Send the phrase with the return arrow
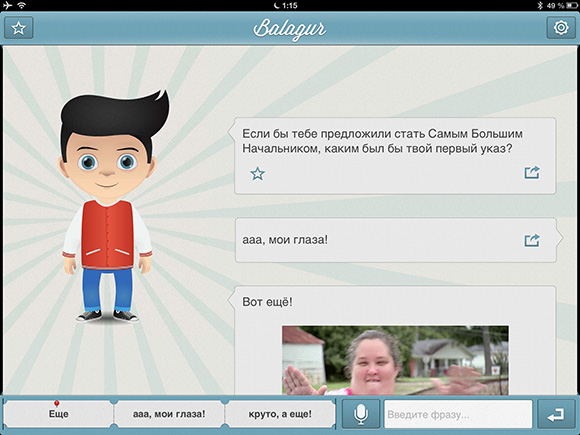The height and width of the screenshot is (435, 580). pyautogui.click(x=556, y=414)
